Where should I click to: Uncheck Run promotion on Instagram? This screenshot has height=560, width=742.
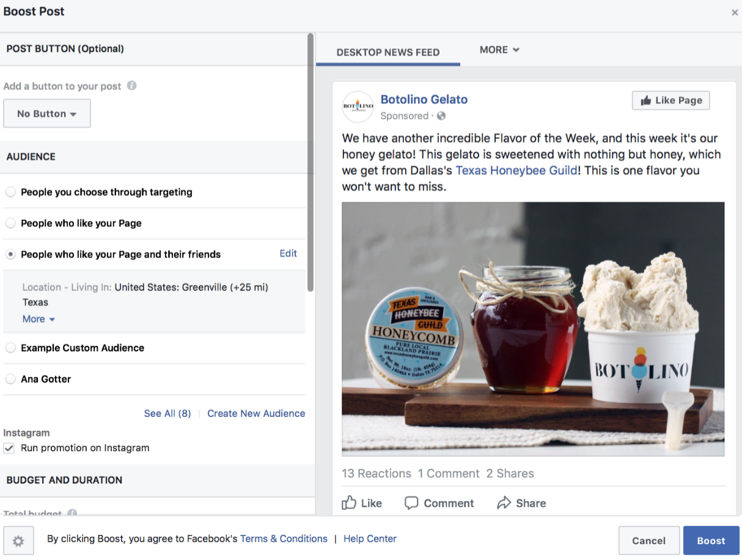point(9,448)
